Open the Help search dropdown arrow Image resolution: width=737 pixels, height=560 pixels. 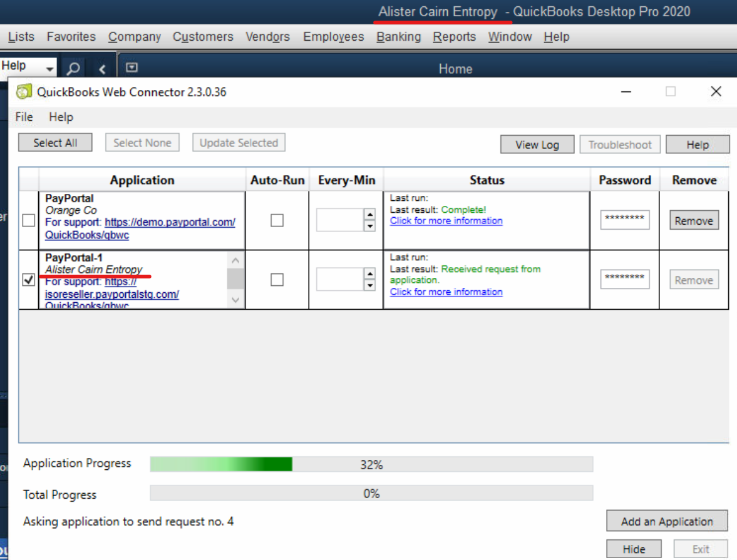[49, 69]
